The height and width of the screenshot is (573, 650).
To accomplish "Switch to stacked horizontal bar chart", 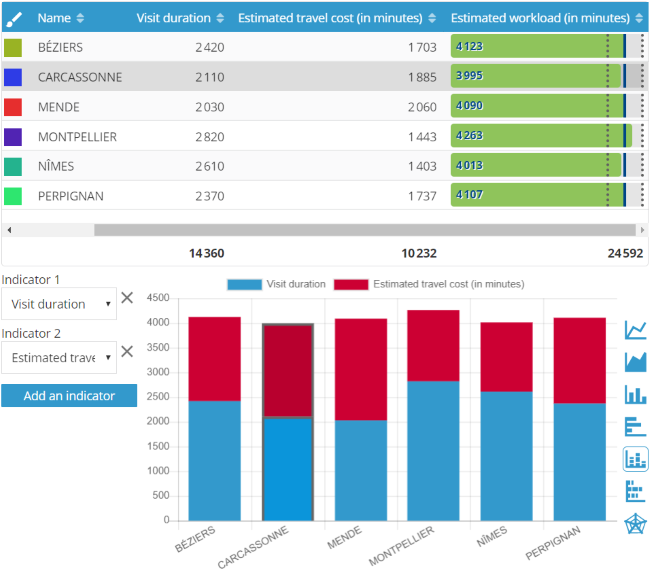I will pos(635,491).
